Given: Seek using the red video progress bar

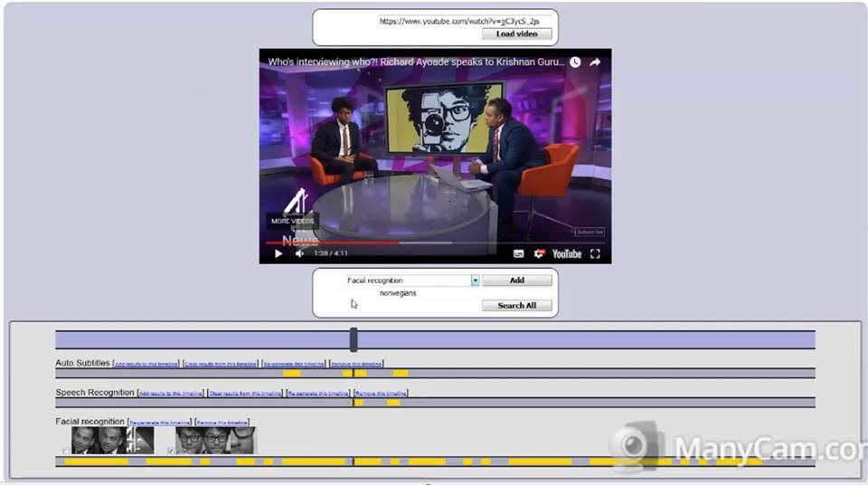Looking at the screenshot, I should [x=332, y=242].
